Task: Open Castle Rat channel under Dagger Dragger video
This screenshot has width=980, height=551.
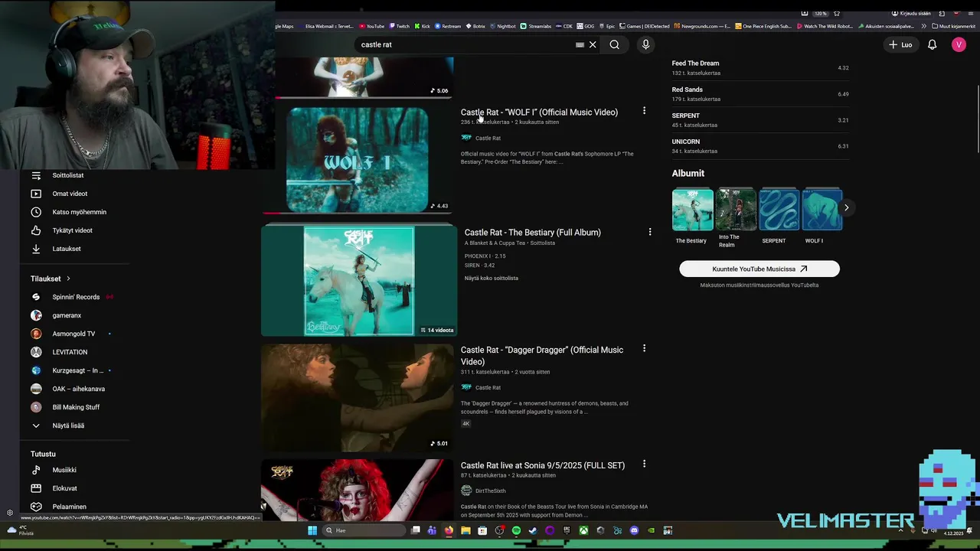Action: tap(488, 388)
